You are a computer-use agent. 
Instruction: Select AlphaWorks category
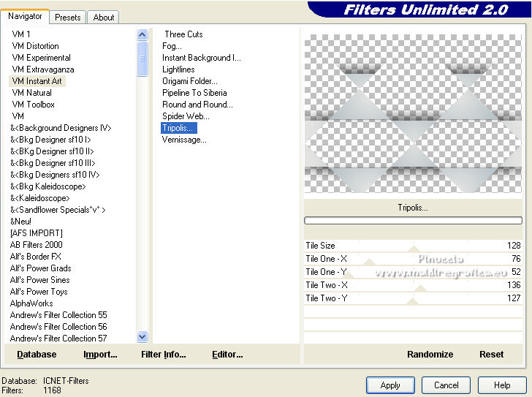[31, 303]
